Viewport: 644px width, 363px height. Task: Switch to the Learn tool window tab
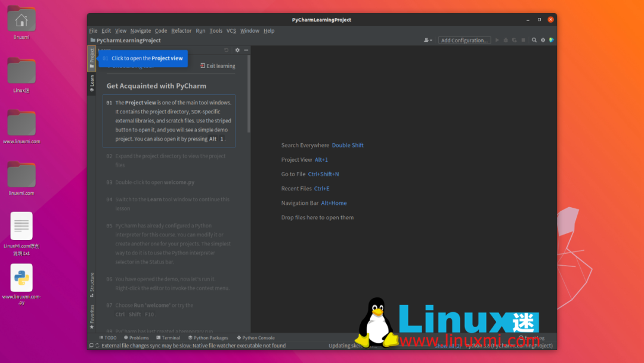click(92, 83)
